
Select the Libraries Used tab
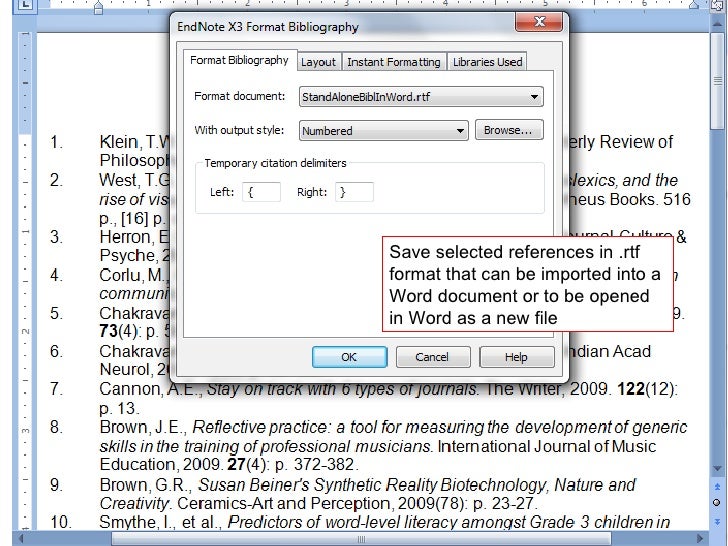(x=488, y=62)
